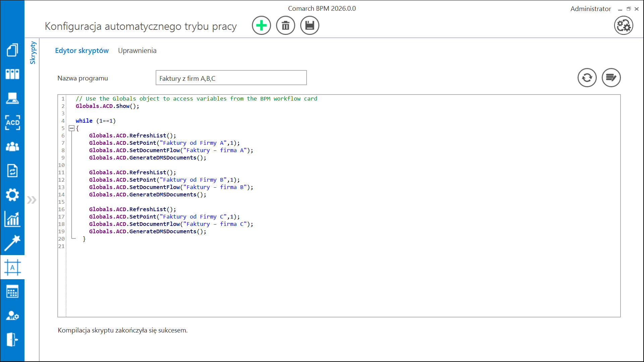Screen dimensions: 644x362
Task: Open the gears settings icon top right
Action: pyautogui.click(x=623, y=25)
